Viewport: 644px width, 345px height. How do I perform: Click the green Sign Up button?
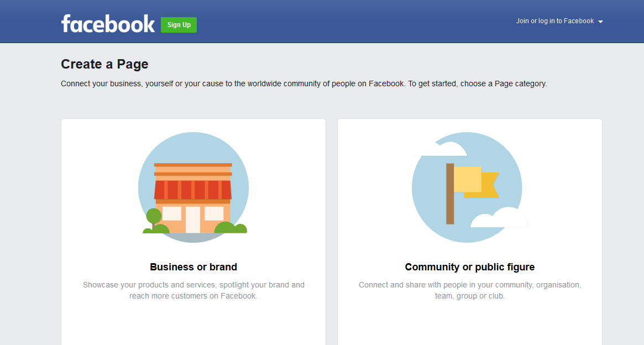[179, 25]
